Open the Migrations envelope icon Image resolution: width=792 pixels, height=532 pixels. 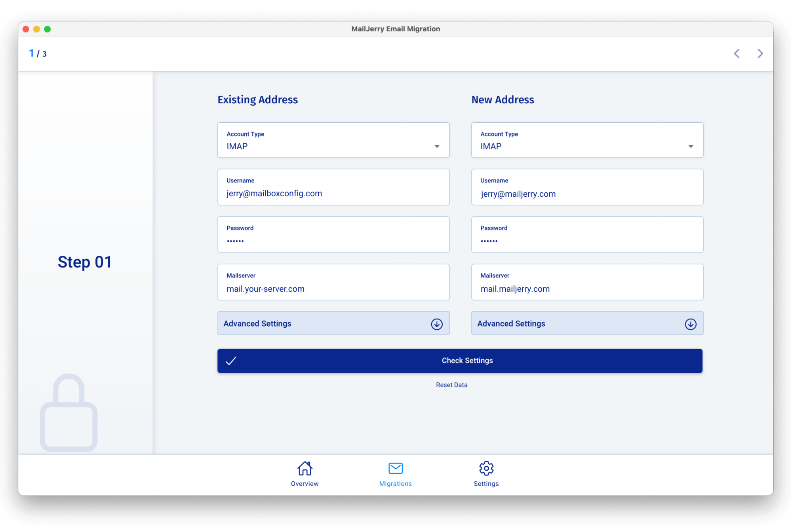pos(395,468)
